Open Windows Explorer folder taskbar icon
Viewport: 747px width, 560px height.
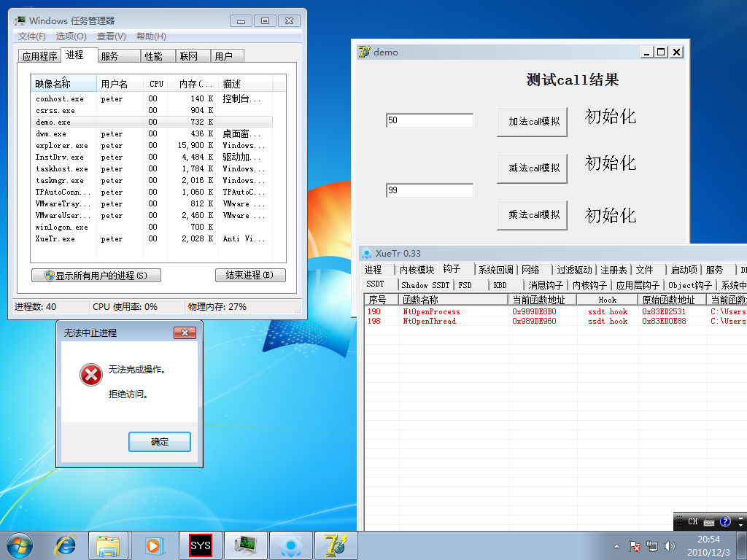point(108,545)
